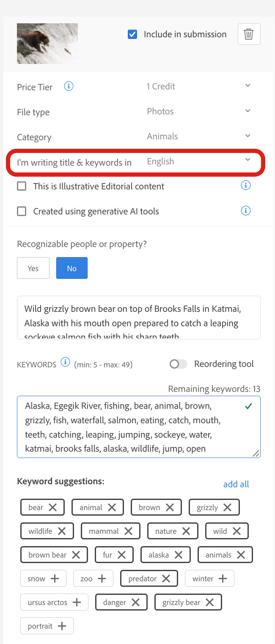This screenshot has width=275, height=644.
Task: Add the 'ursus arctos' keyword suggestion
Action: 77,602
